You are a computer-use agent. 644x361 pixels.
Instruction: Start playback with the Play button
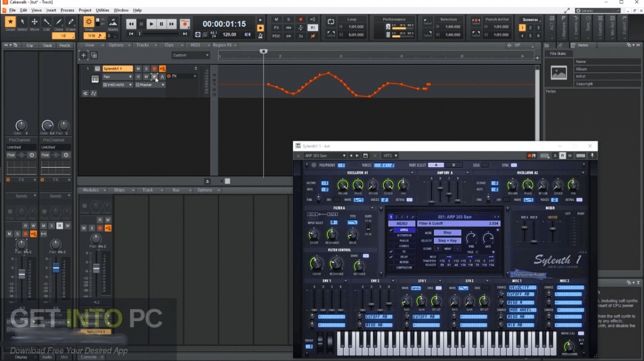coord(151,24)
